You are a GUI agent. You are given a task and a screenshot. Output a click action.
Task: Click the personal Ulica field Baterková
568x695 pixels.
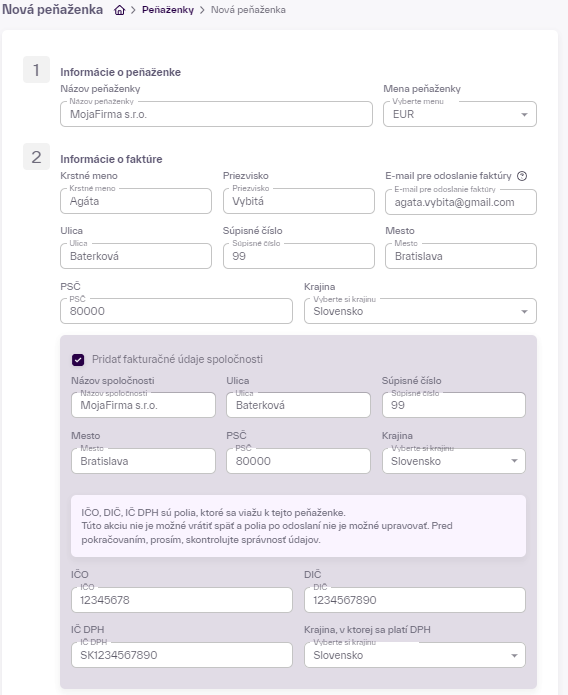point(136,256)
